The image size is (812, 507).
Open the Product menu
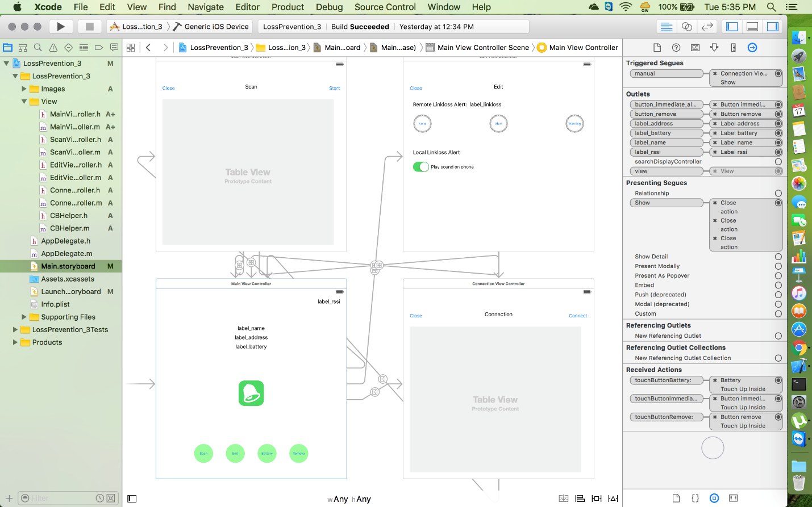click(288, 7)
